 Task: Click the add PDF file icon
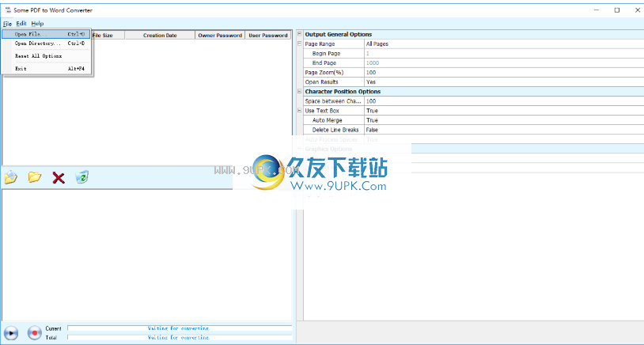10,177
